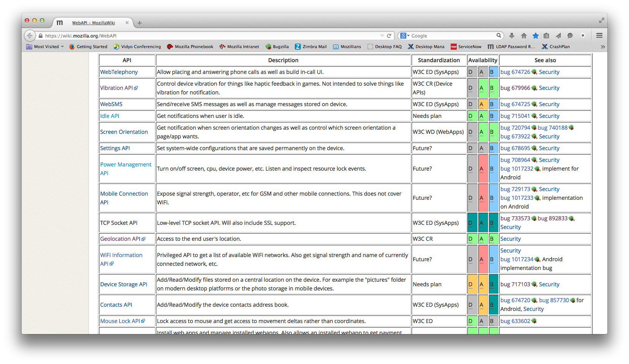Image resolution: width=629 pixels, height=364 pixels.
Task: Open the chat speech bubble icon
Action: pyautogui.click(x=570, y=36)
